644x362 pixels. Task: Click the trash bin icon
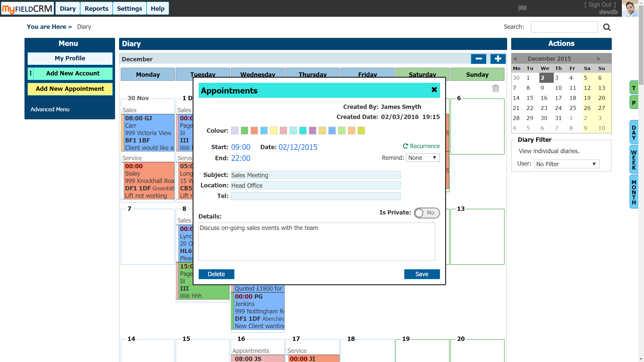(495, 88)
